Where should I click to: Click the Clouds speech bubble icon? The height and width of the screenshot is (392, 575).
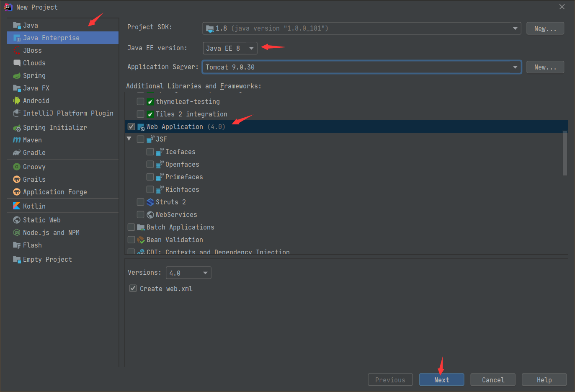17,63
